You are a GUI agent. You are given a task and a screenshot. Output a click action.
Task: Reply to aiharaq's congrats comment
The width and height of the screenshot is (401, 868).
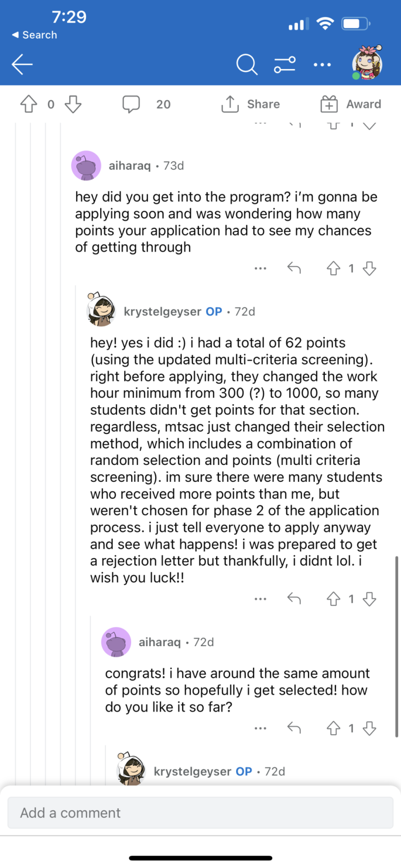[x=294, y=728]
